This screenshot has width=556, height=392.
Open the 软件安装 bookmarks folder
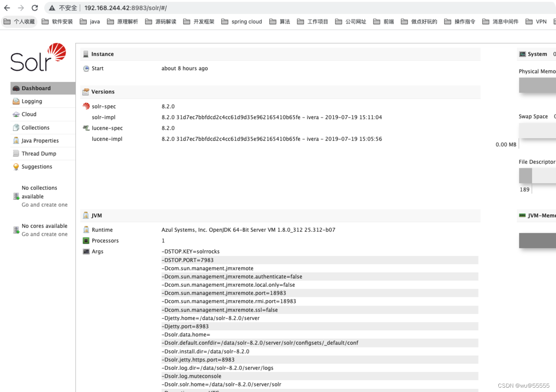(57, 22)
